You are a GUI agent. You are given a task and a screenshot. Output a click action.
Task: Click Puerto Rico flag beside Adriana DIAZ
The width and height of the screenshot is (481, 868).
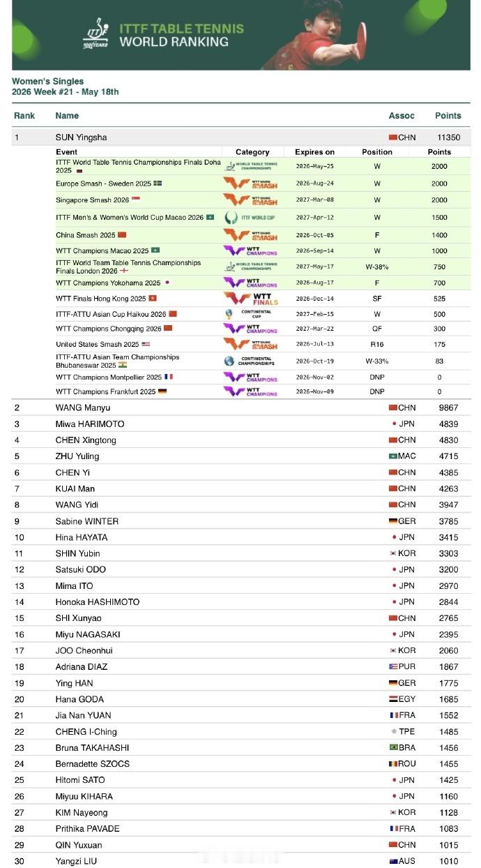pos(392,667)
